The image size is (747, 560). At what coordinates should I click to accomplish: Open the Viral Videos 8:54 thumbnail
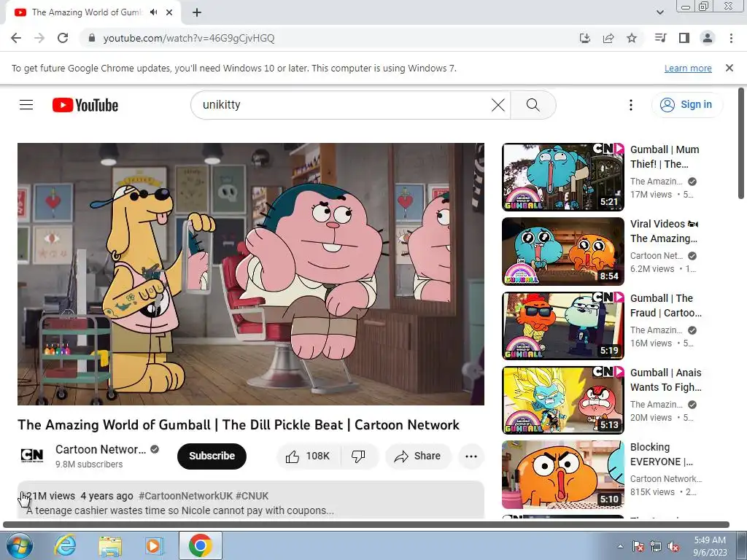[562, 252]
